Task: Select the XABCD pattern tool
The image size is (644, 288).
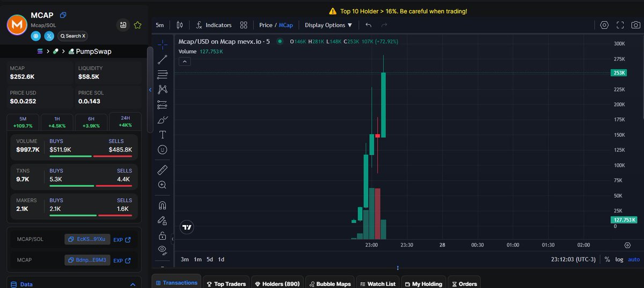Action: 163,89
